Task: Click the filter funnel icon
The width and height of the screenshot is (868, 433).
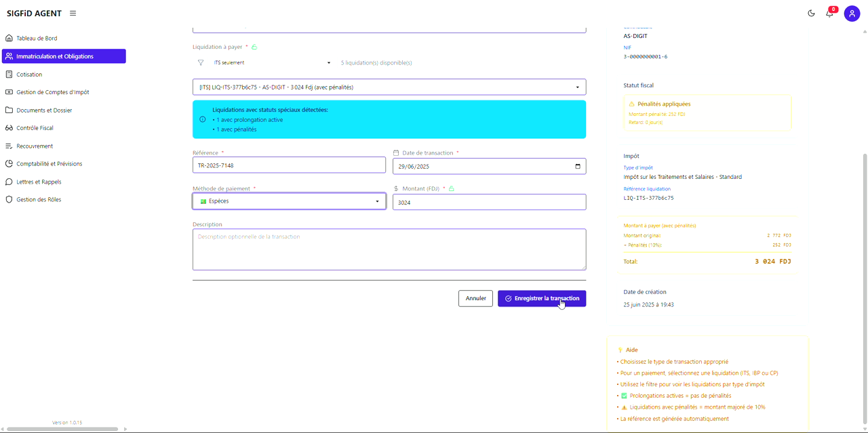Action: point(201,63)
